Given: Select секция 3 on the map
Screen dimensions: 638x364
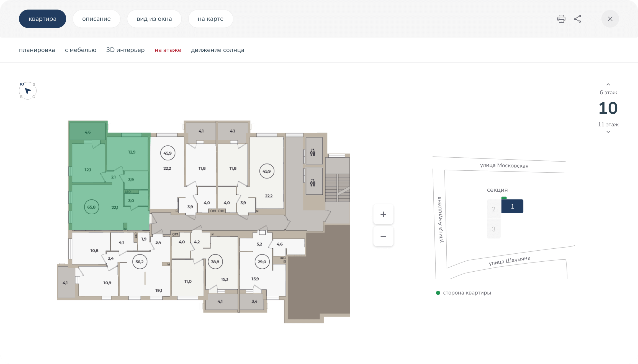Looking at the screenshot, I should (494, 229).
